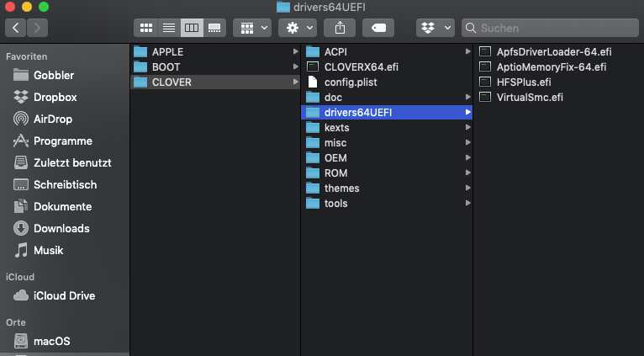644x356 pixels.
Task: Expand the APPLE folder arrow
Action: 295,51
